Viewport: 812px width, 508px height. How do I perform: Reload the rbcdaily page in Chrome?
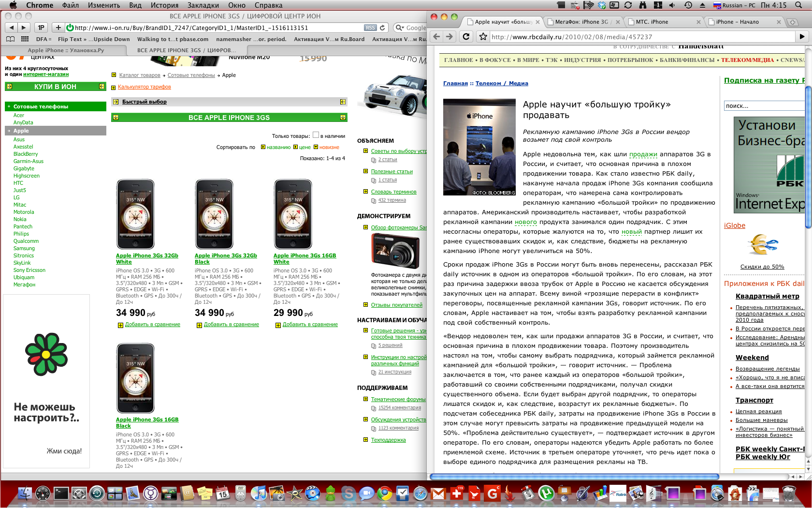click(x=466, y=36)
